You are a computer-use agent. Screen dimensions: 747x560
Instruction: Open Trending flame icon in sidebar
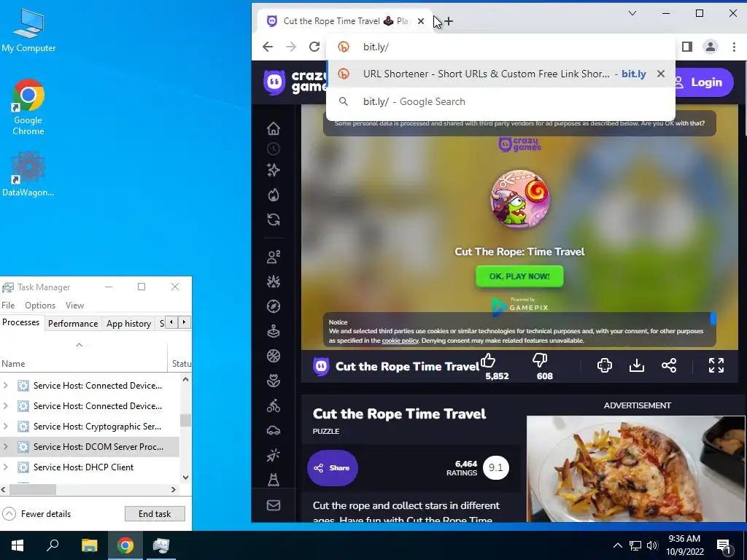click(274, 195)
